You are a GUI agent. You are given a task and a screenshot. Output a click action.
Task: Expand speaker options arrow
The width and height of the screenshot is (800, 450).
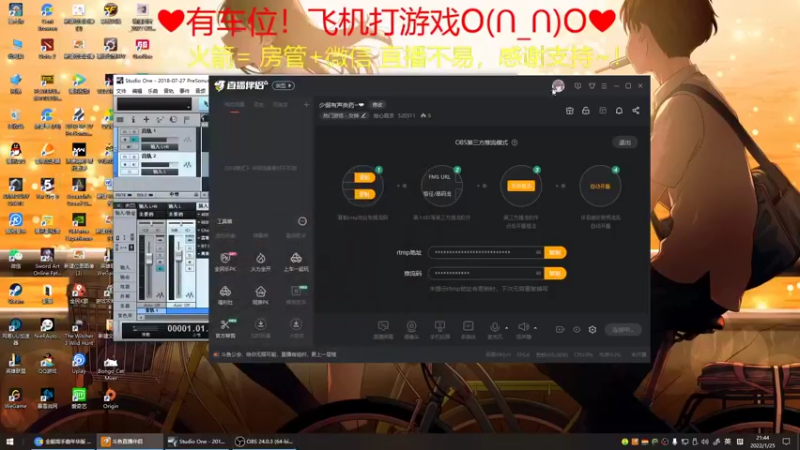click(x=535, y=328)
